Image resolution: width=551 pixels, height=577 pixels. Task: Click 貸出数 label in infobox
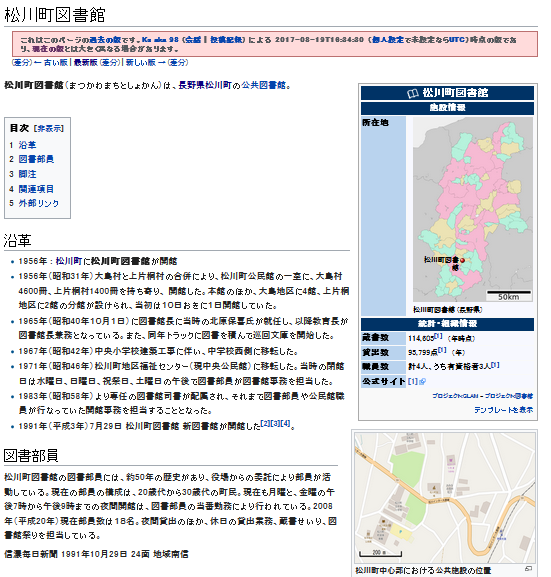coord(375,353)
